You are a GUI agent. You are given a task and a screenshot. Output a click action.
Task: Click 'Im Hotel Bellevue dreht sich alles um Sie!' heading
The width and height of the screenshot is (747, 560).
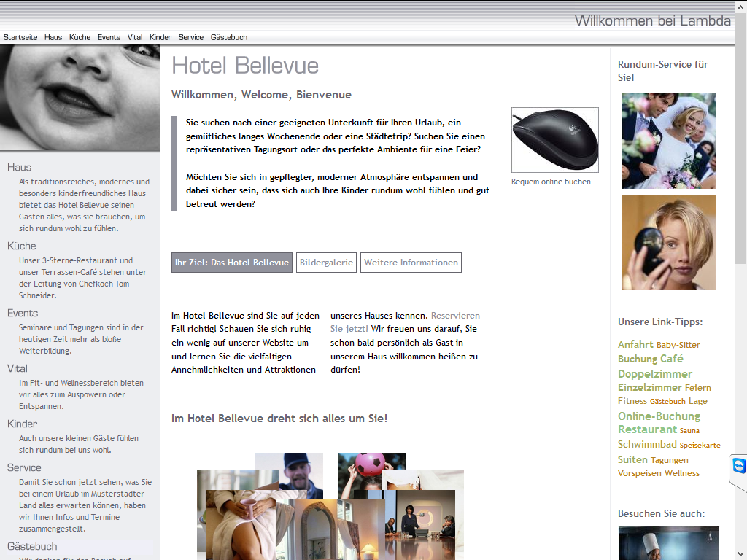point(279,419)
